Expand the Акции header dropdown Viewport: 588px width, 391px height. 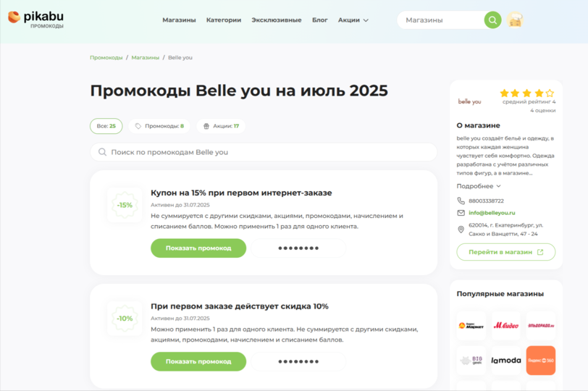pos(353,20)
